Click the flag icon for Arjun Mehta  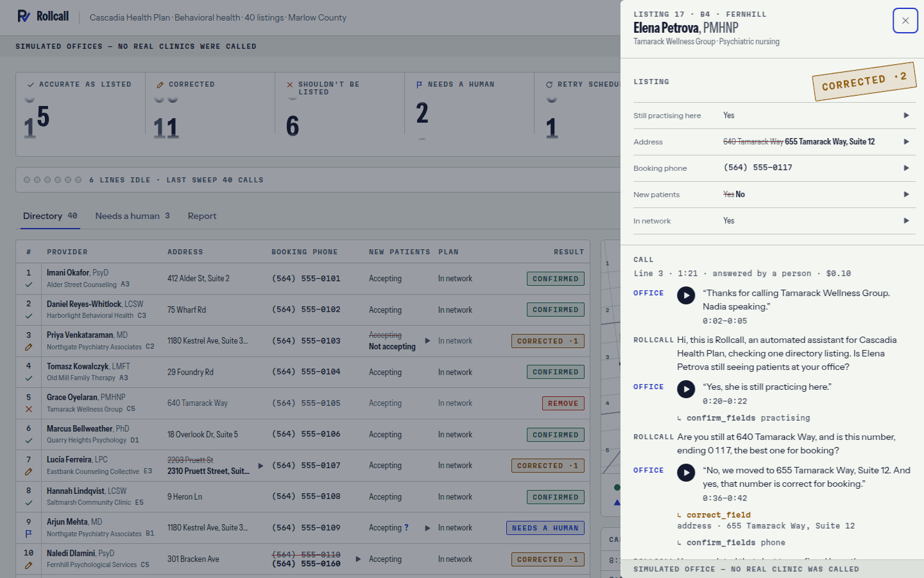(29, 534)
